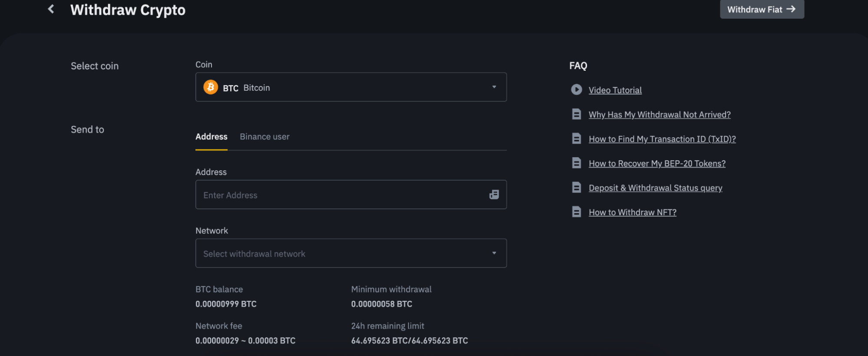Open the Video Tutorial link

point(615,90)
